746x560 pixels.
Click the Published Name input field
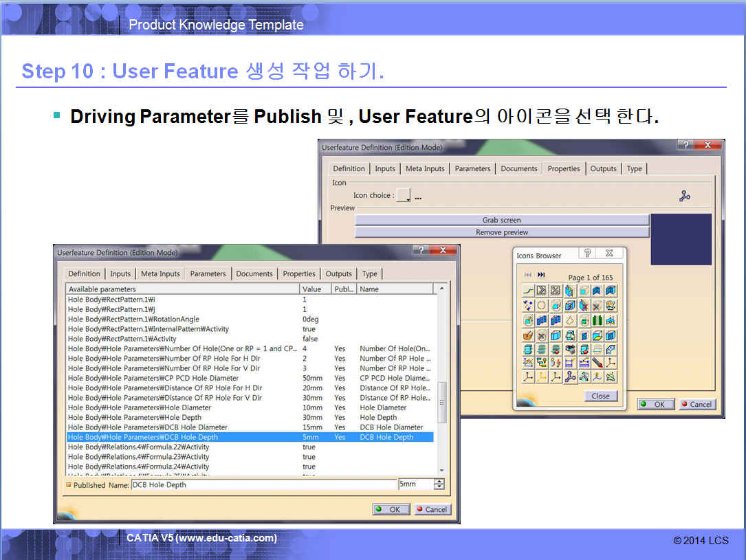click(263, 484)
